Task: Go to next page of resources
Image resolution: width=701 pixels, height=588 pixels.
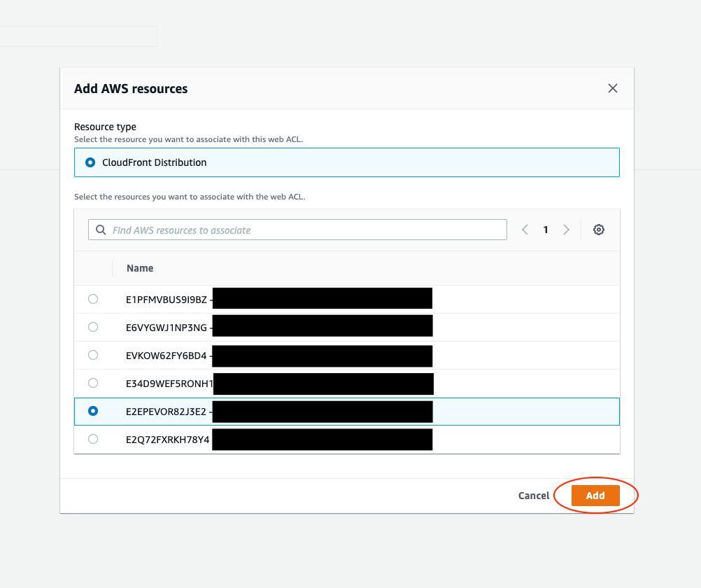Action: click(567, 230)
